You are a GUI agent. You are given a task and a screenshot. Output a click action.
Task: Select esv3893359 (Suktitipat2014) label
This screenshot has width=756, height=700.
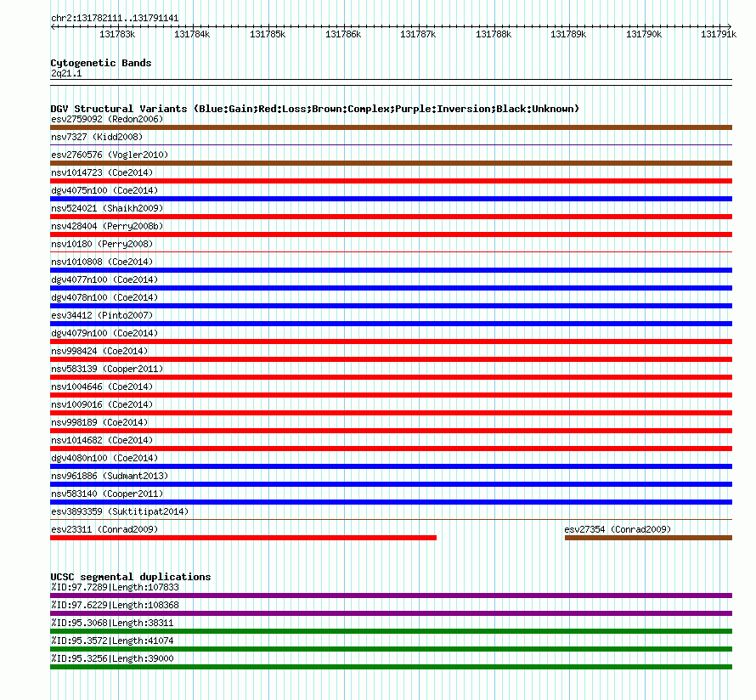pyautogui.click(x=120, y=511)
